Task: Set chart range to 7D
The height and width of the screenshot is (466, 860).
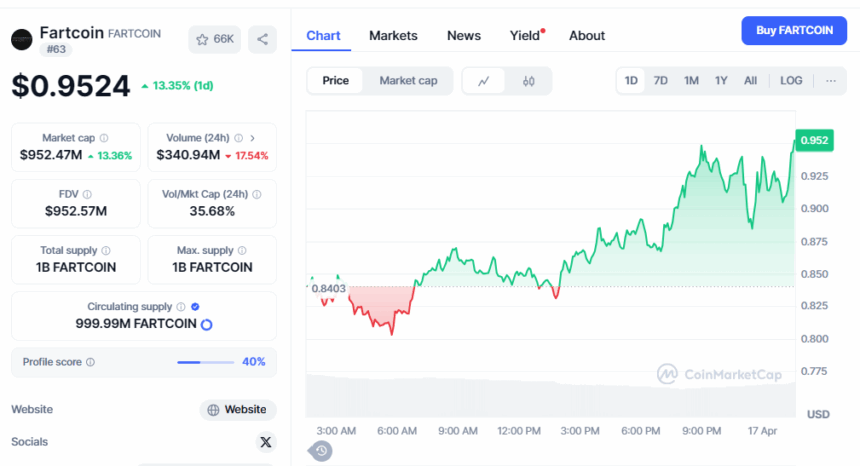Action: point(660,81)
